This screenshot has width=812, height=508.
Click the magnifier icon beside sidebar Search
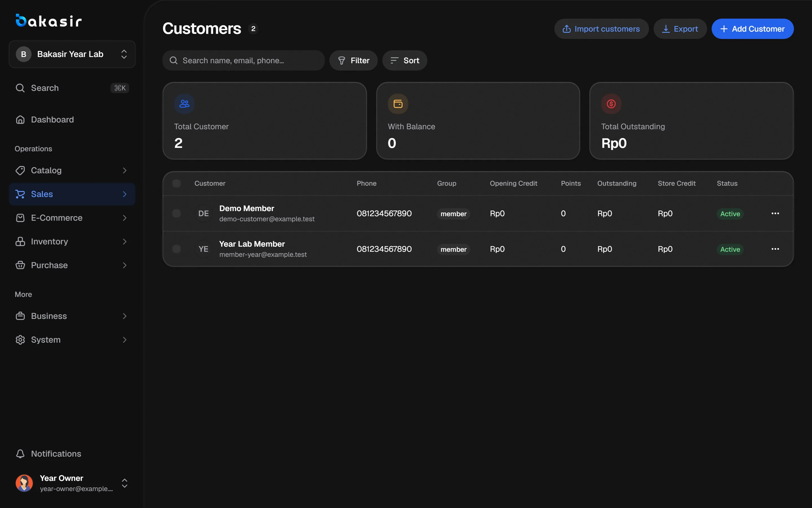pos(20,88)
